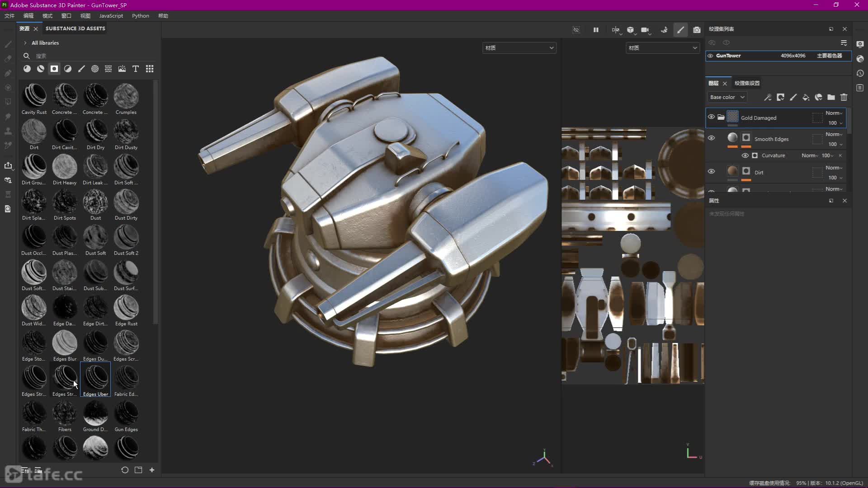
Task: Open the render camera icon in viewport toolbar
Action: pos(697,30)
